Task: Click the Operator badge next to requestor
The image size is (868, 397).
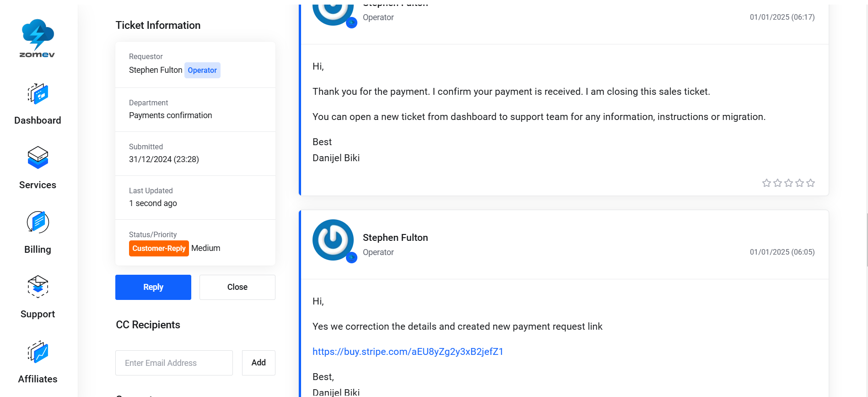Action: 202,70
